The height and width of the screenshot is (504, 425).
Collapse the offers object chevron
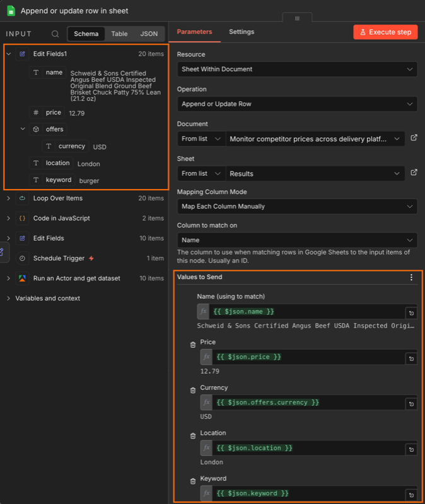click(x=23, y=129)
